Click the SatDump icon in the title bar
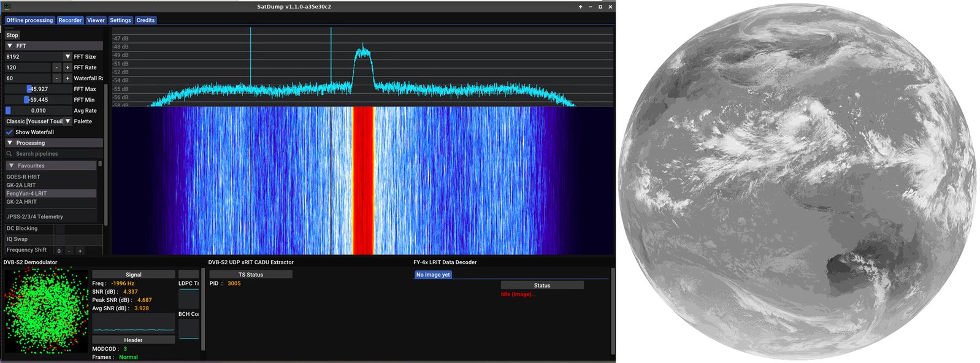980x363 pixels. click(7, 7)
